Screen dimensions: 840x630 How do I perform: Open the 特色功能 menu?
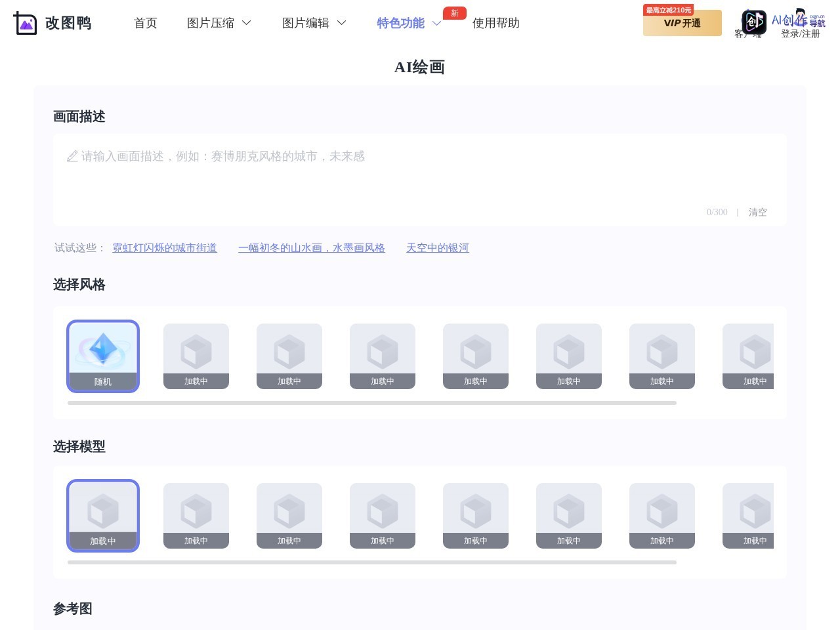click(401, 23)
